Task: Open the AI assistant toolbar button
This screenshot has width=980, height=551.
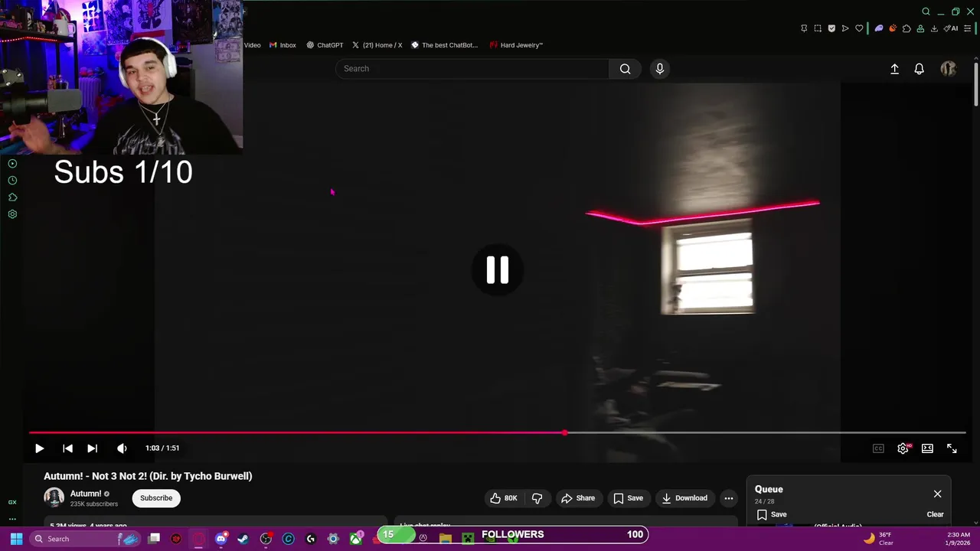Action: 952,28
